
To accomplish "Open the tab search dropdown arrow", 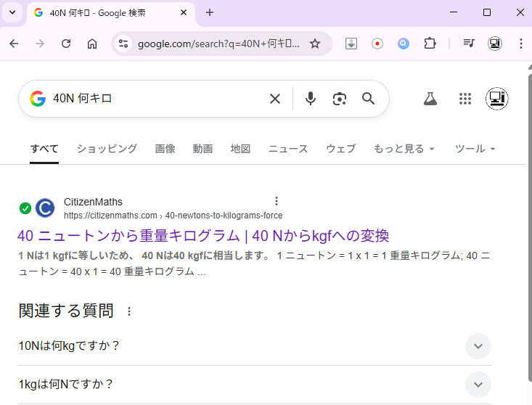I will [12, 12].
